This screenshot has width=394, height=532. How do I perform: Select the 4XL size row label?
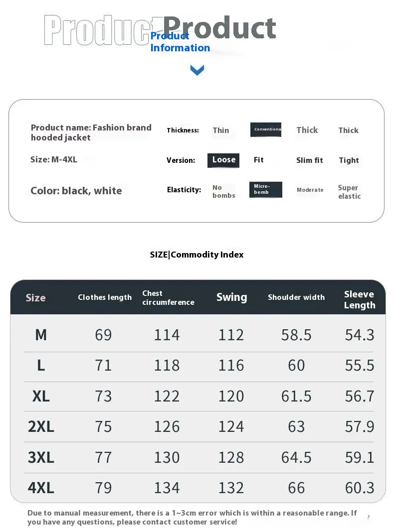click(41, 488)
